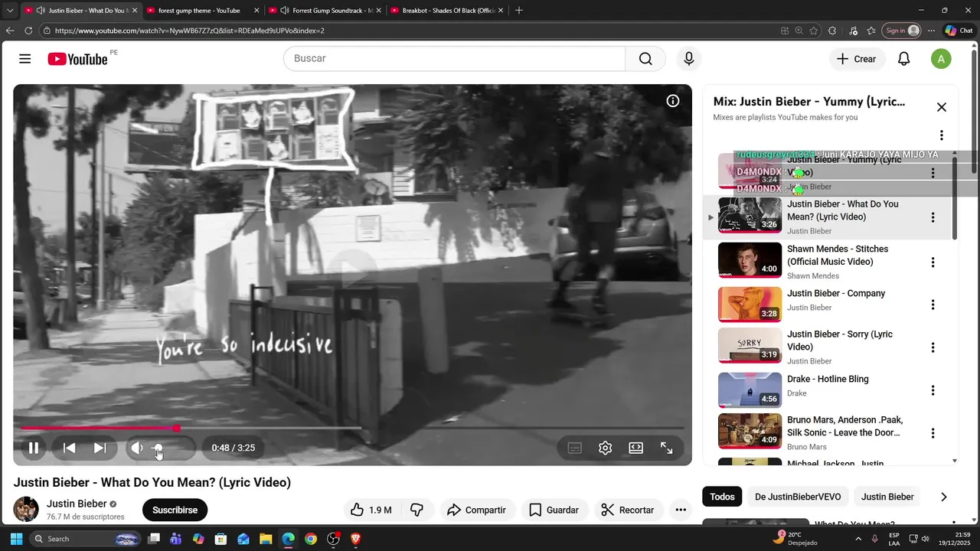
Task: Start voice search with microphone
Action: pos(689,59)
